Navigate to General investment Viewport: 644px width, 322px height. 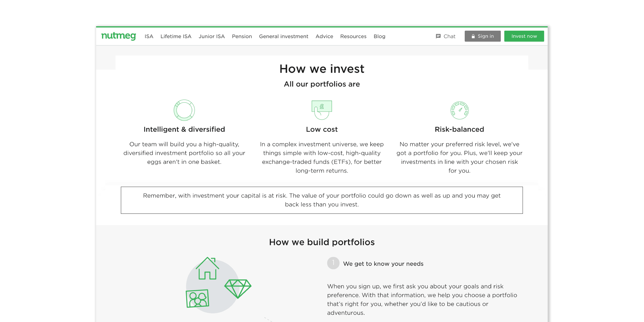point(284,36)
